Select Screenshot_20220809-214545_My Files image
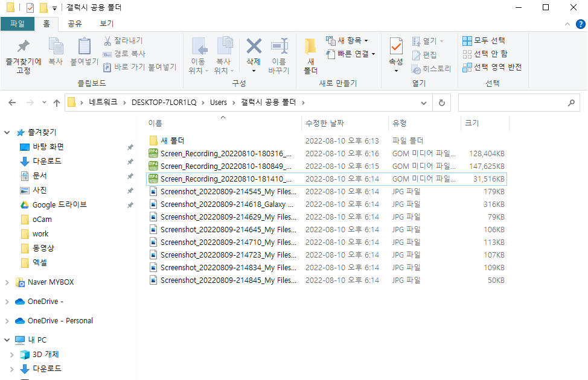The height and width of the screenshot is (380, 588). [x=326, y=191]
